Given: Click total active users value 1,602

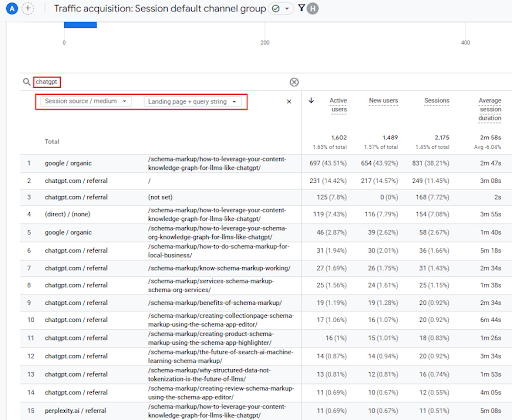Looking at the screenshot, I should pos(339,138).
